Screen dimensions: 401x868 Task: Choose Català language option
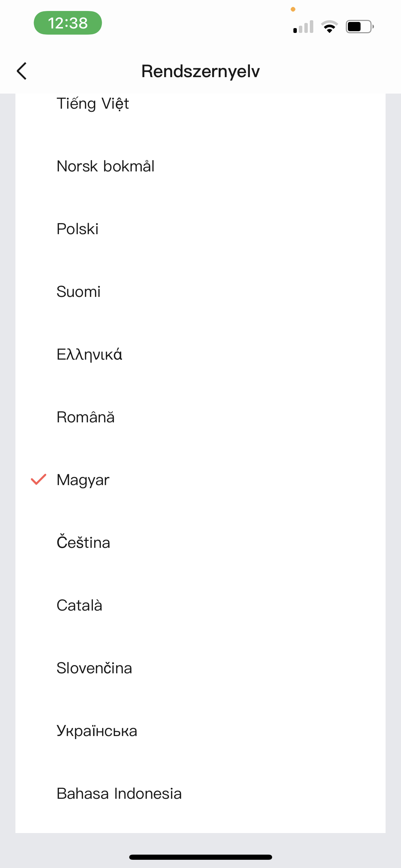coord(80,605)
